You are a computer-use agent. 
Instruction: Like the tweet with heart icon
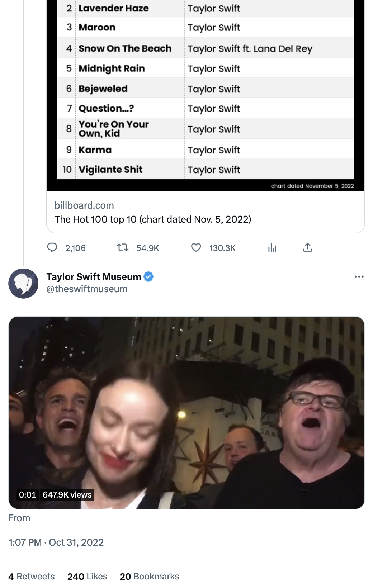click(196, 247)
